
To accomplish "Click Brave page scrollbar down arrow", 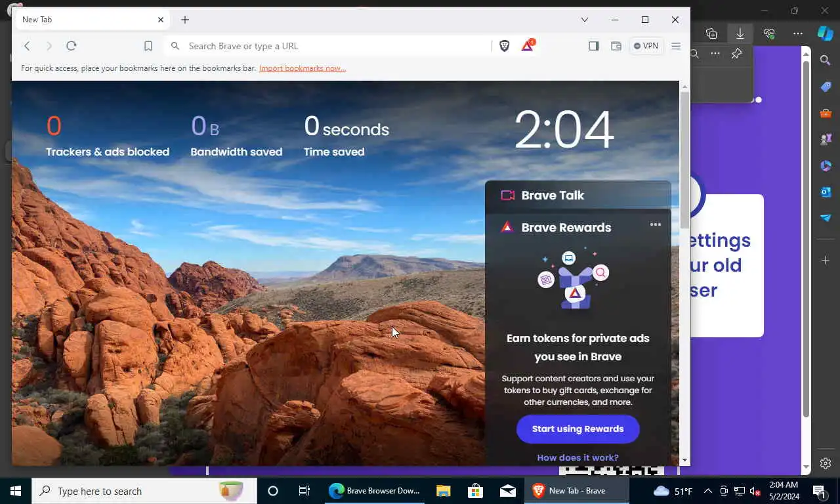I will click(684, 461).
